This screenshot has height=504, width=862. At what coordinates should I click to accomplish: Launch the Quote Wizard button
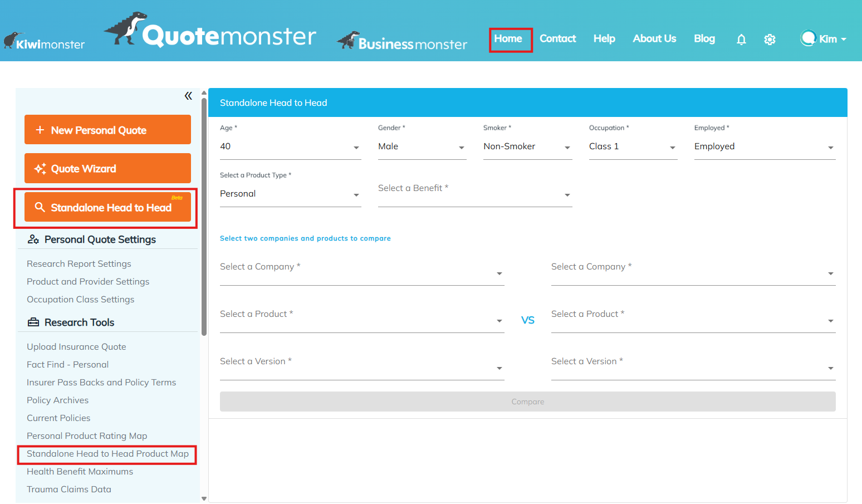pyautogui.click(x=107, y=168)
